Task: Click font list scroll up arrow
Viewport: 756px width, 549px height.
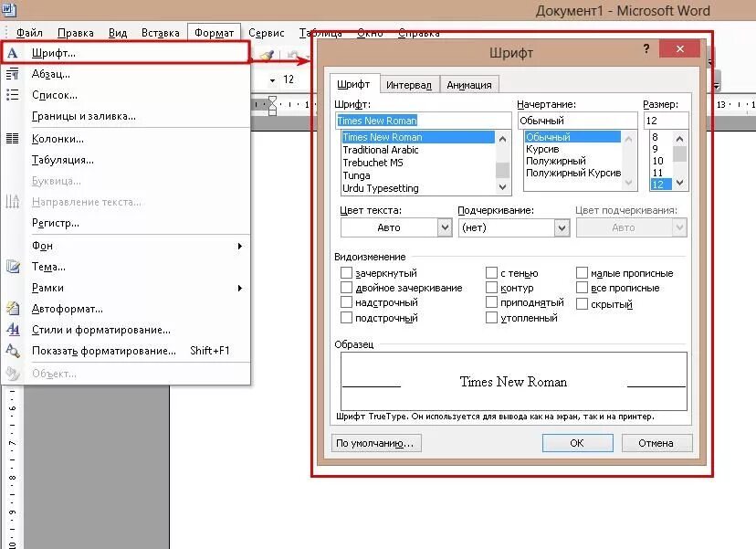Action: tap(502, 140)
